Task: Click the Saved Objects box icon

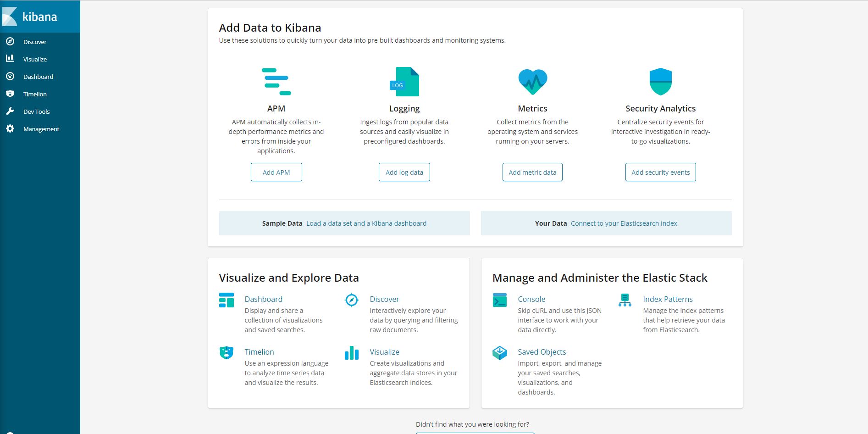Action: coord(500,353)
